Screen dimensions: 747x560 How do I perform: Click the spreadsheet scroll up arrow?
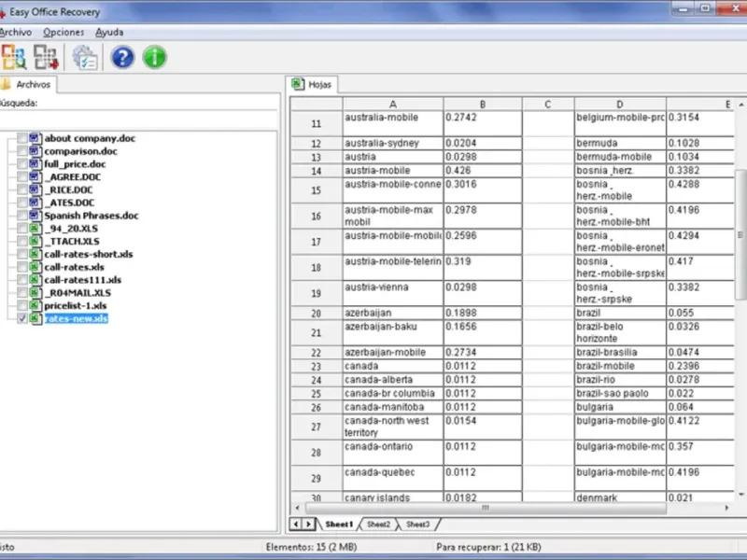741,105
